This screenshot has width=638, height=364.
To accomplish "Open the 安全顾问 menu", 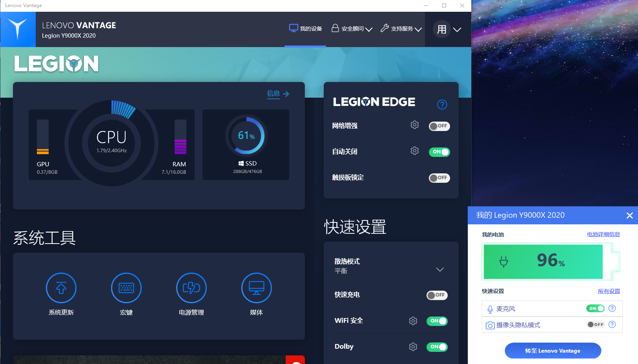I will (352, 29).
